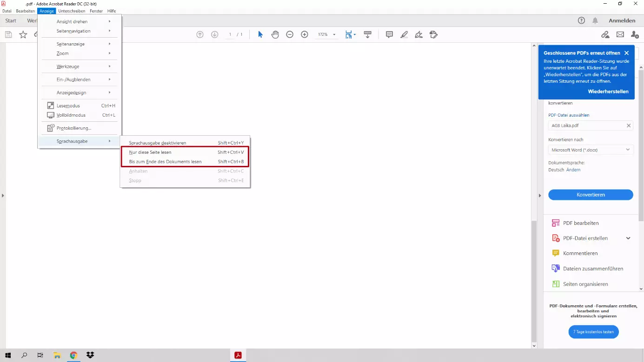Screen dimensions: 644x362
Task: Expand the Ansicht drehen submenu
Action: pyautogui.click(x=80, y=21)
